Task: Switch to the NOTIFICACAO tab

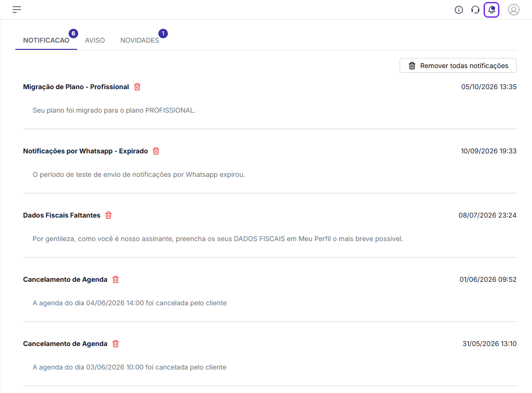Action: pos(46,40)
